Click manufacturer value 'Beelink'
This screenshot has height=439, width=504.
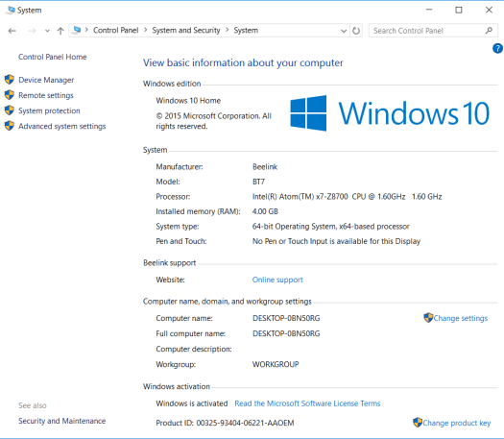click(265, 166)
